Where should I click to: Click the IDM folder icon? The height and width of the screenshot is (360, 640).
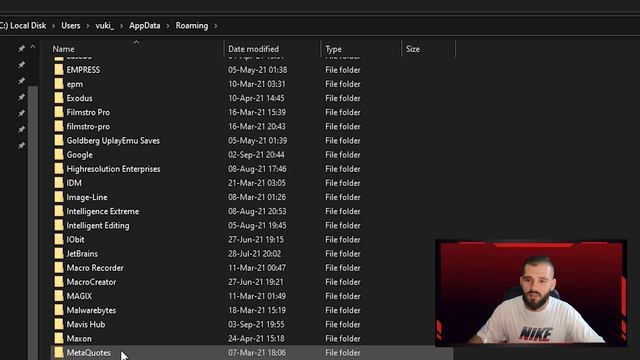click(59, 183)
